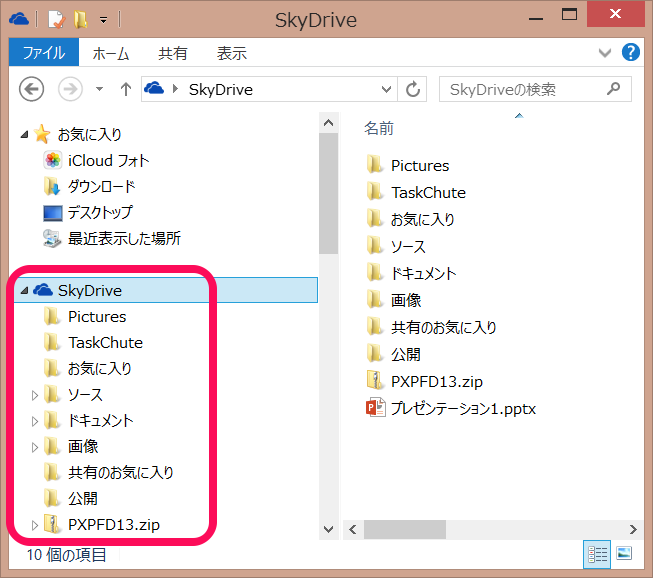Click the file list horizontal scrollbar thumb
Viewport: 653px width, 578px height.
(405, 529)
